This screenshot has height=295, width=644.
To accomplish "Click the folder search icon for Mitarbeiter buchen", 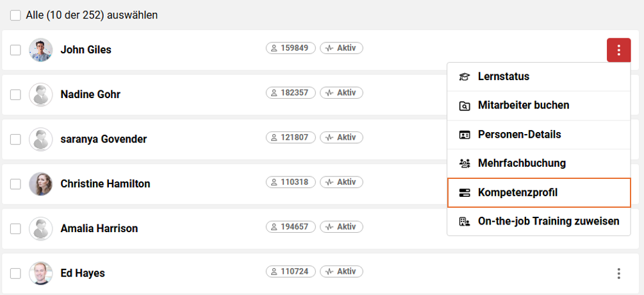I will [464, 106].
